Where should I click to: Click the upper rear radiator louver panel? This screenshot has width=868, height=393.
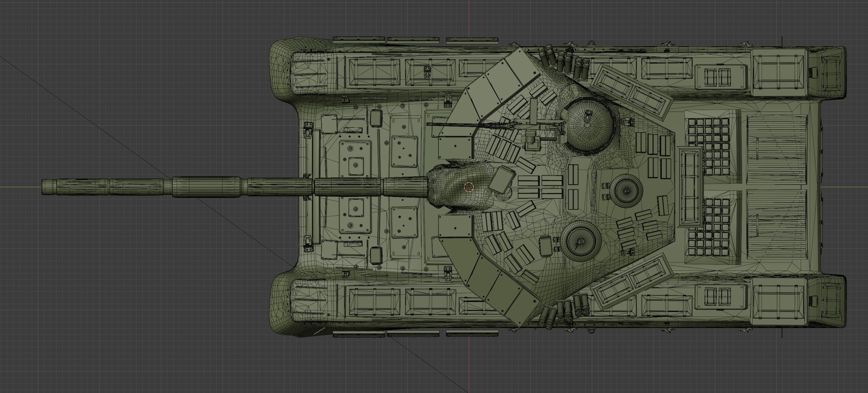point(776,149)
